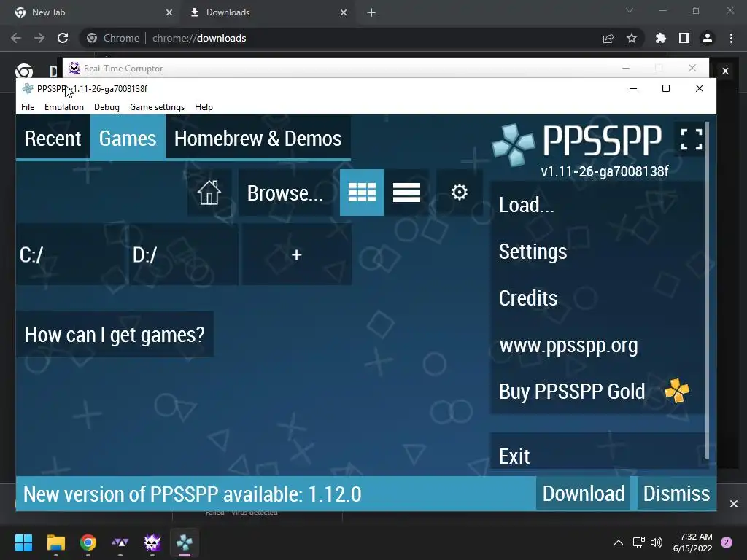Download the new PPSSPP version
747x560 pixels.
coord(583,494)
